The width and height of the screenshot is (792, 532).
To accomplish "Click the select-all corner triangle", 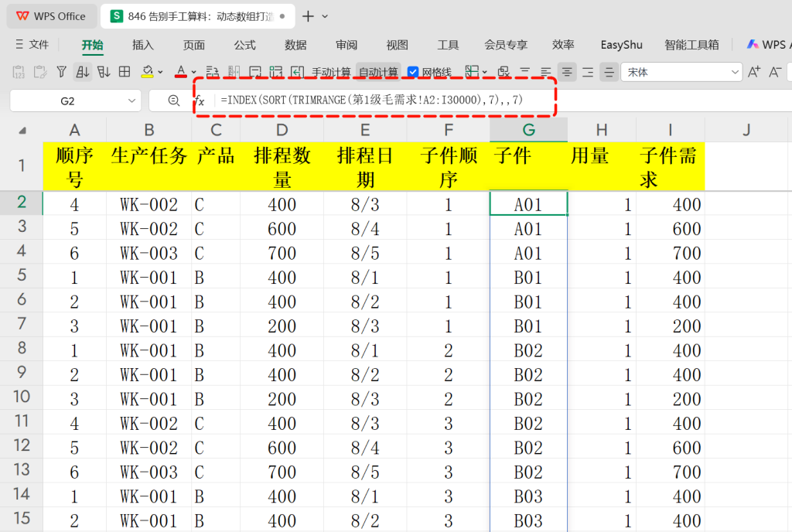I will pyautogui.click(x=22, y=131).
